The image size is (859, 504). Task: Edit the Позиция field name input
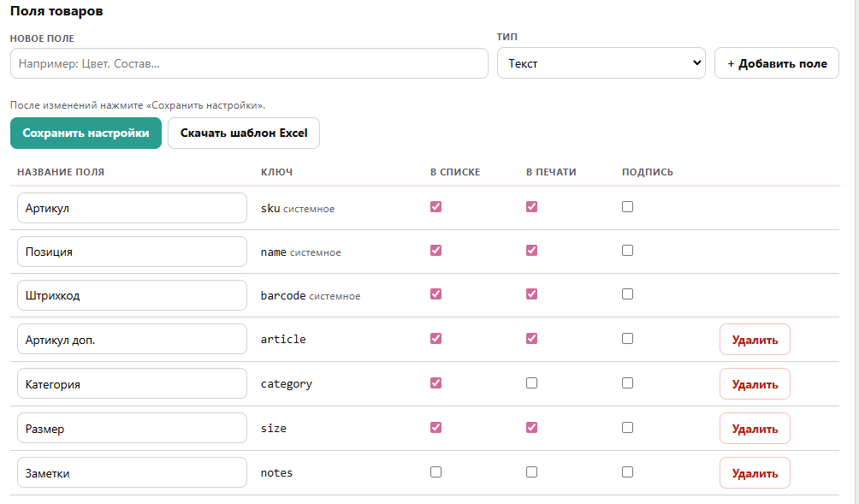click(x=132, y=252)
